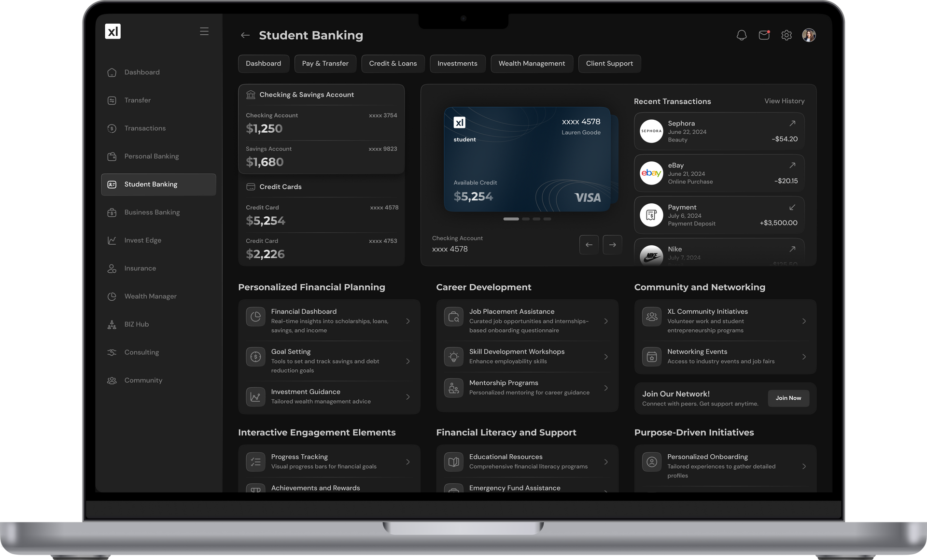Image resolution: width=927 pixels, height=560 pixels.
Task: Click the XL logo in the sidebar
Action: 112,31
